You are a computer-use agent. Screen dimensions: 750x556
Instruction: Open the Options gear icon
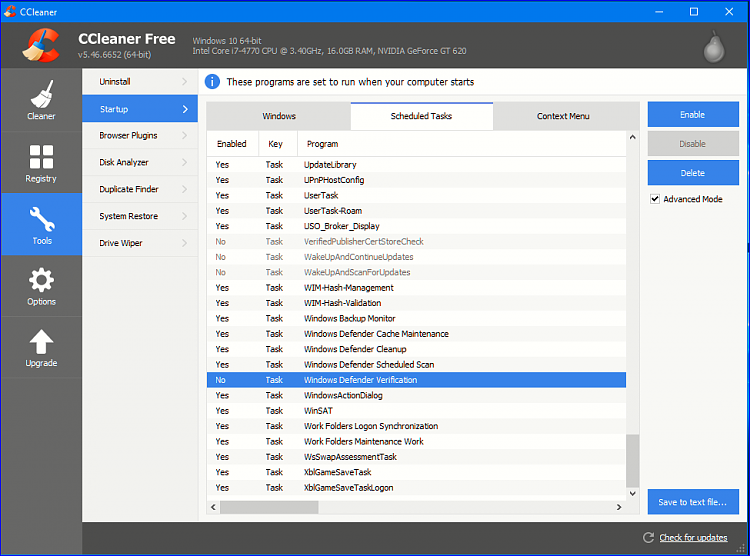click(41, 280)
